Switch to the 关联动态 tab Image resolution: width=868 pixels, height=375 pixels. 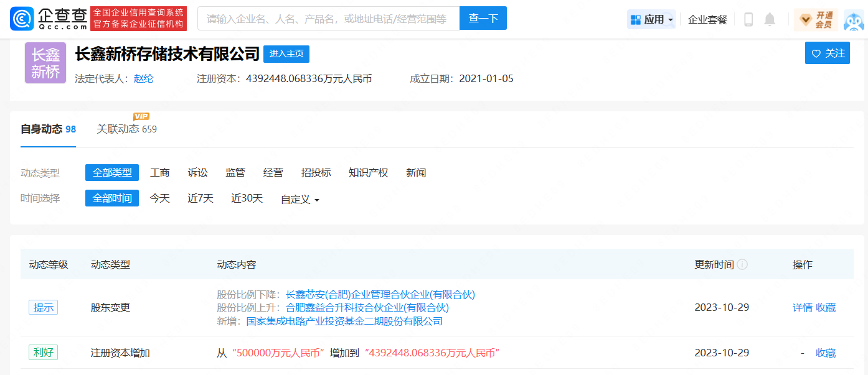tap(126, 129)
